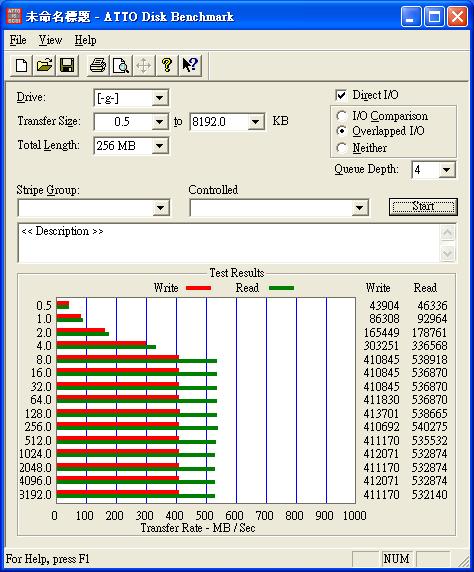Print results using the printer icon
The image size is (474, 572).
click(x=98, y=66)
